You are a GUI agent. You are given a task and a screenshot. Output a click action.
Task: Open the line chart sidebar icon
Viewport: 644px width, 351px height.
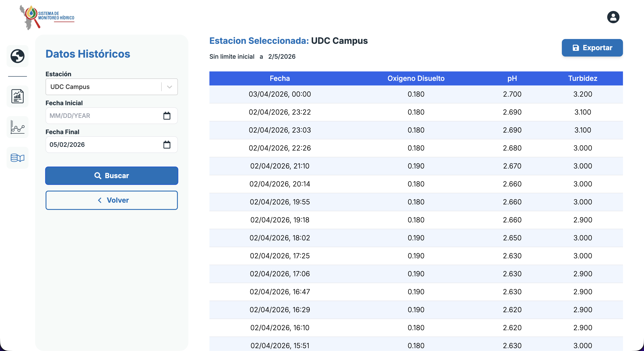(18, 127)
